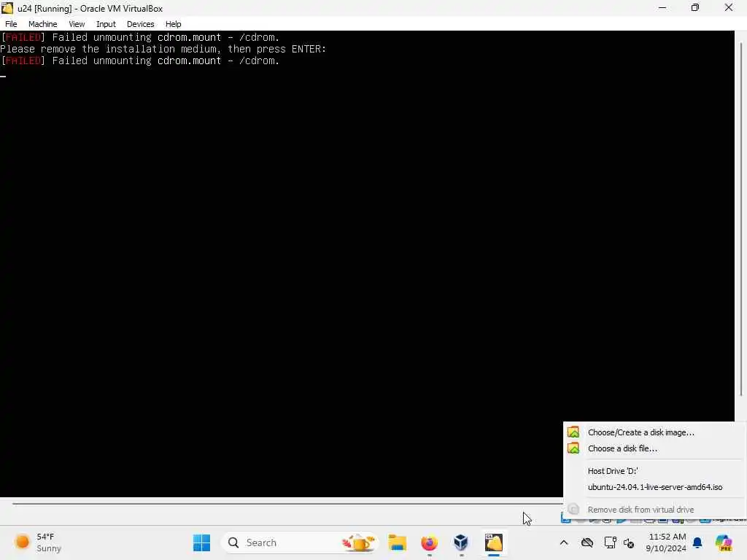Click the OneDrive cloud tray icon
Screen dimensions: 747x560
pyautogui.click(x=587, y=542)
